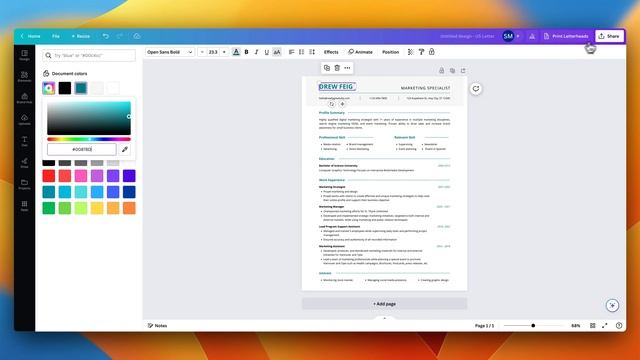Open the Position panel
The height and width of the screenshot is (360, 640).
[391, 52]
